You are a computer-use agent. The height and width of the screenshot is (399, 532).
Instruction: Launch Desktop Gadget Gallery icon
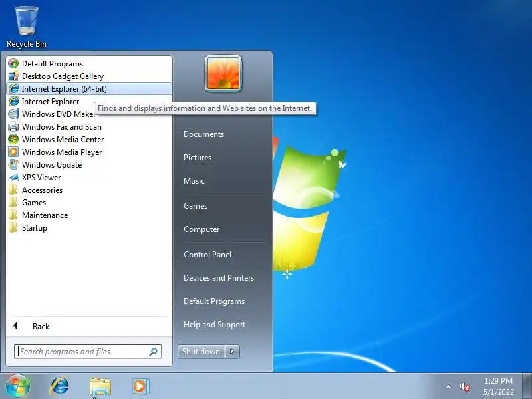coord(13,76)
